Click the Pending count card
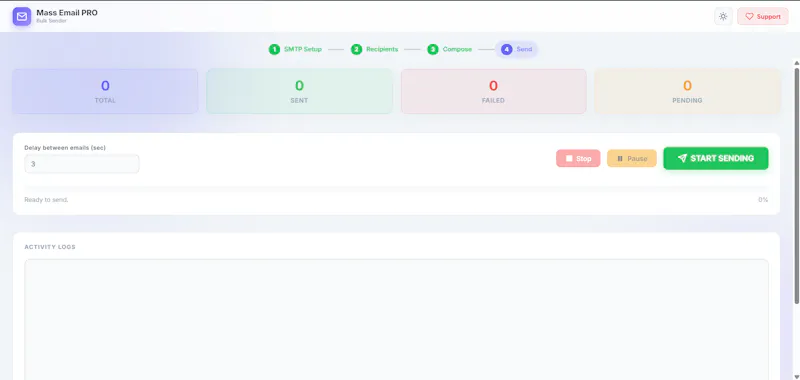The image size is (800, 380). click(x=687, y=91)
